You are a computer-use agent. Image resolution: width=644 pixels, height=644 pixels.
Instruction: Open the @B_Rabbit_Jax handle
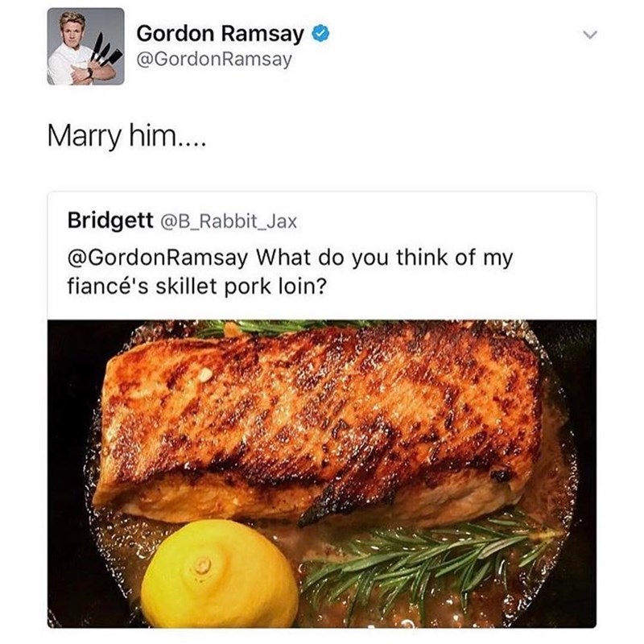point(229,222)
